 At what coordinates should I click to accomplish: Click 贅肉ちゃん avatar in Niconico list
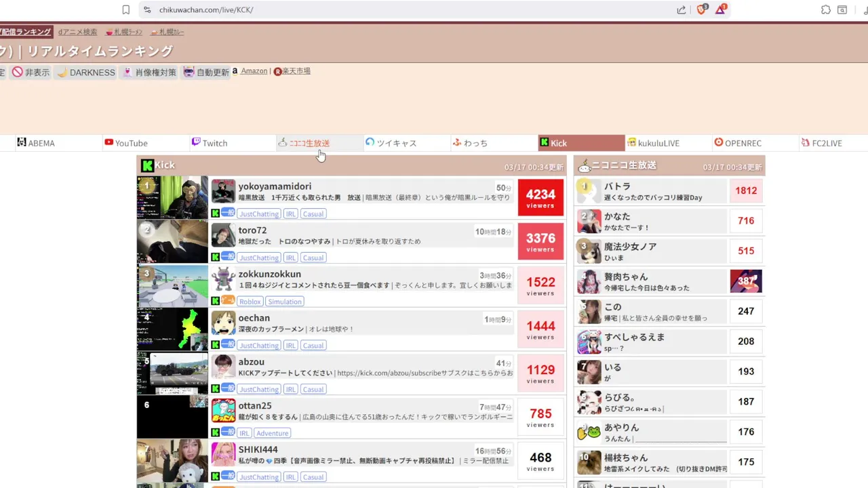point(589,281)
